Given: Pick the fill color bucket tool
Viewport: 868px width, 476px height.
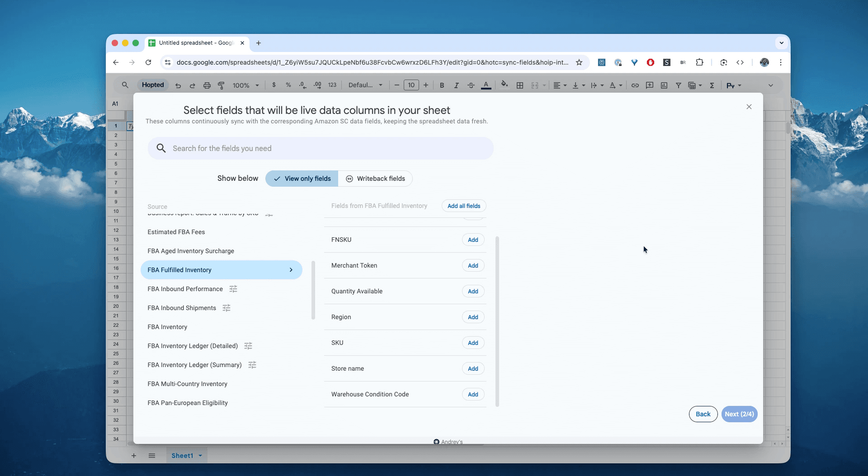Looking at the screenshot, I should tap(505, 85).
